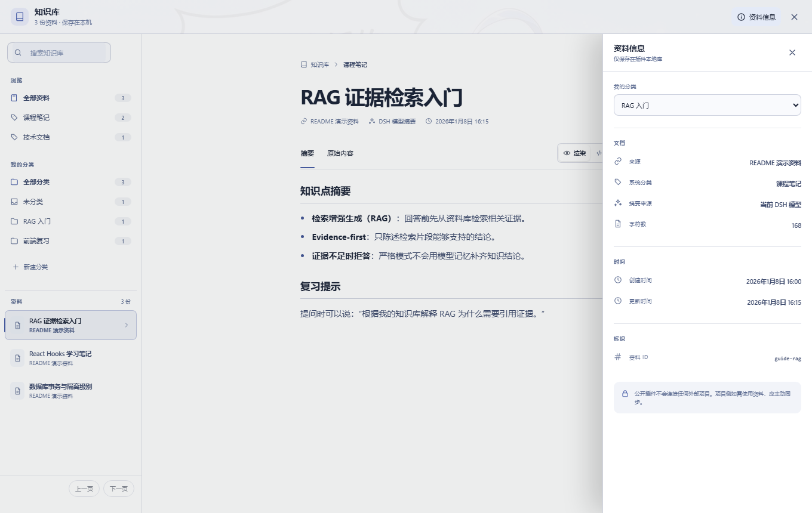812x513 pixels.
Task: Select the 前端复习 category
Action: tap(70, 241)
